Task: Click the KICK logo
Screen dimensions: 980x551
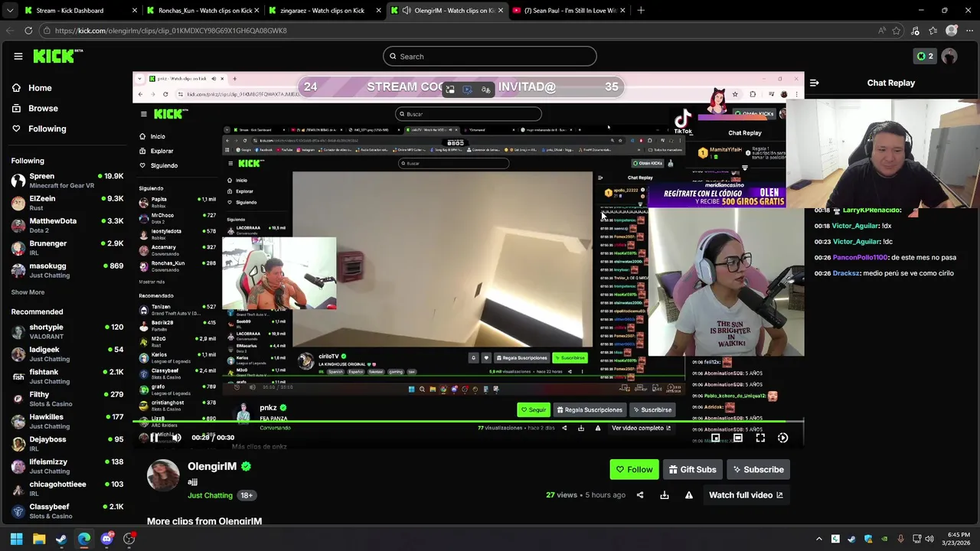Action: click(58, 56)
